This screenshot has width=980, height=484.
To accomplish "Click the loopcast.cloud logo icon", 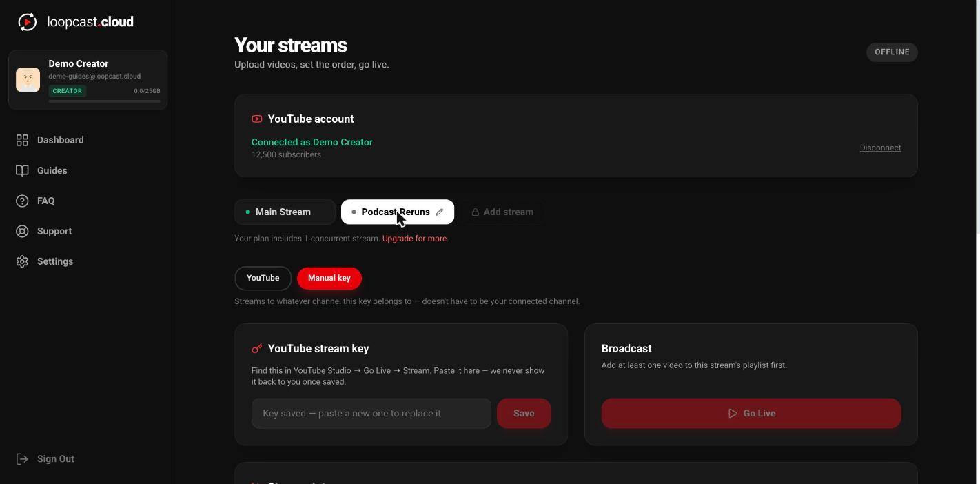I will click(27, 22).
